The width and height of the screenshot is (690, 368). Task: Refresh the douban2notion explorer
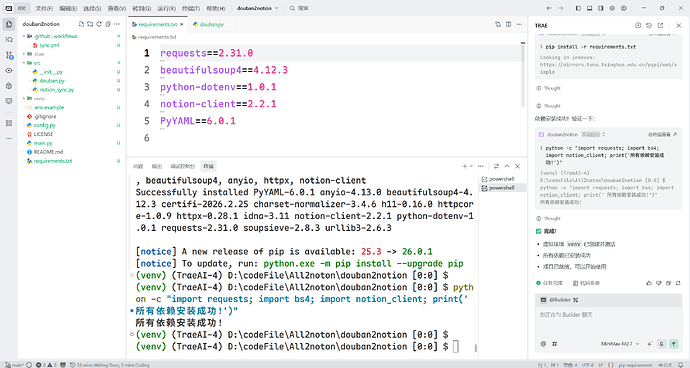[99, 24]
